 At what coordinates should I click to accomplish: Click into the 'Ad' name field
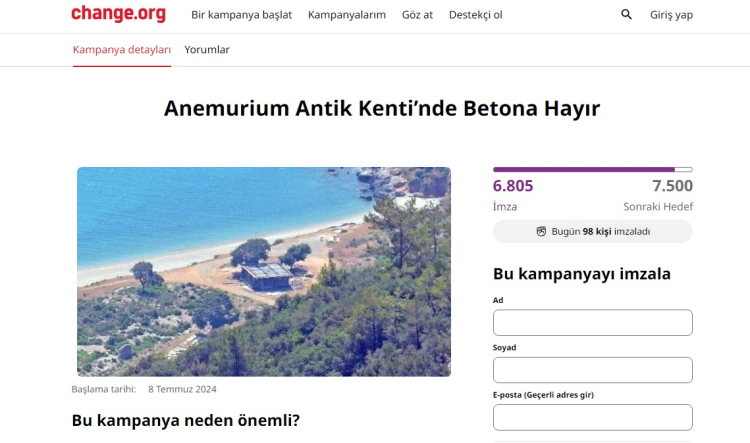[x=593, y=322]
